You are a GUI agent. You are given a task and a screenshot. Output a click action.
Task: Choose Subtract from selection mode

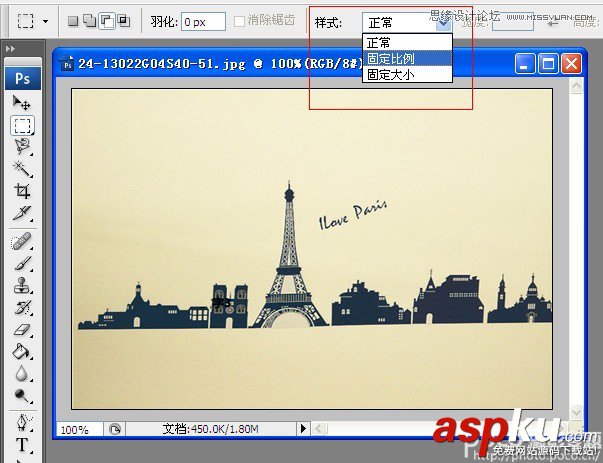coord(107,21)
